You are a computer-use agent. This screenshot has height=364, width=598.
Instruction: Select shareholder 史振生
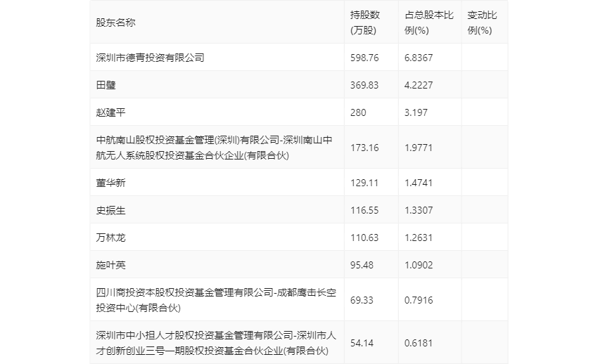point(110,210)
